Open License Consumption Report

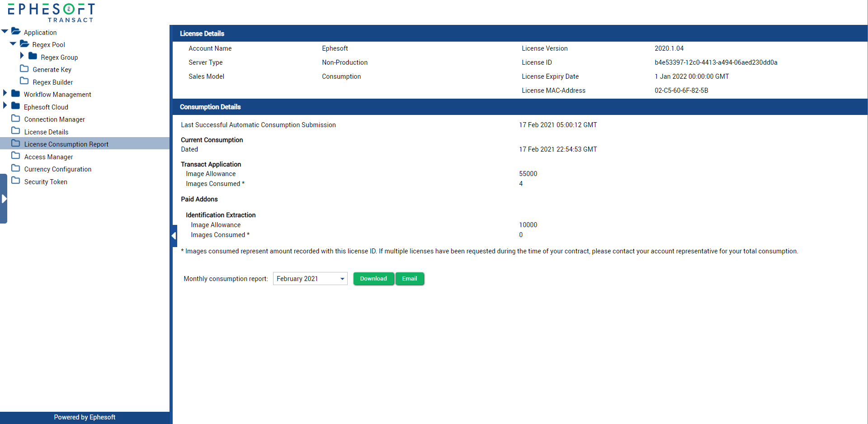pyautogui.click(x=66, y=144)
